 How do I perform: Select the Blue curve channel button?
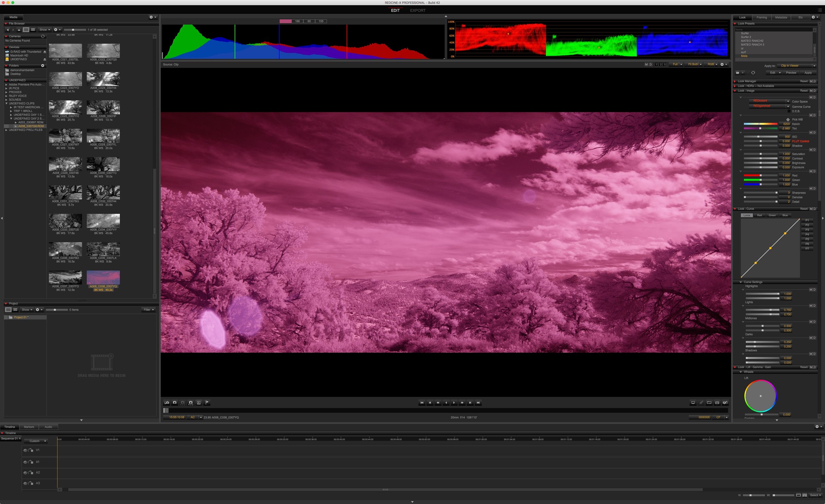click(x=785, y=215)
